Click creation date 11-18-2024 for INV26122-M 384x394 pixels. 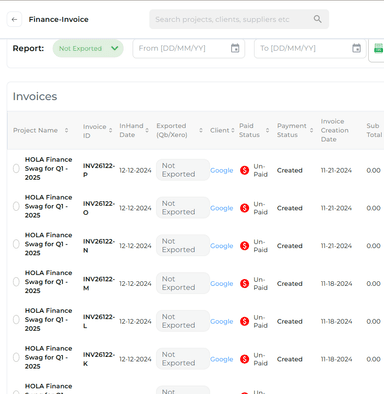336,284
